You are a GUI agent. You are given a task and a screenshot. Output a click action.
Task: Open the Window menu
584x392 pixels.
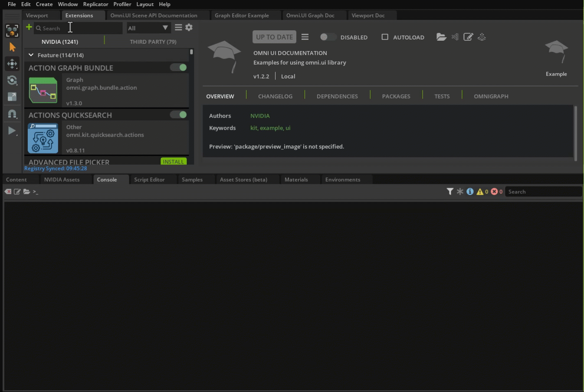[x=68, y=4]
